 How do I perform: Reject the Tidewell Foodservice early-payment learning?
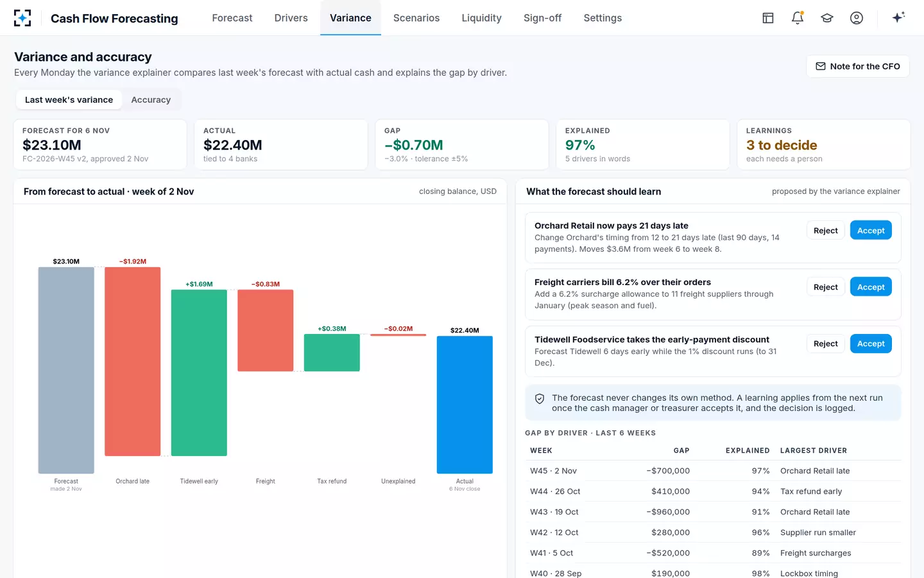[826, 344]
